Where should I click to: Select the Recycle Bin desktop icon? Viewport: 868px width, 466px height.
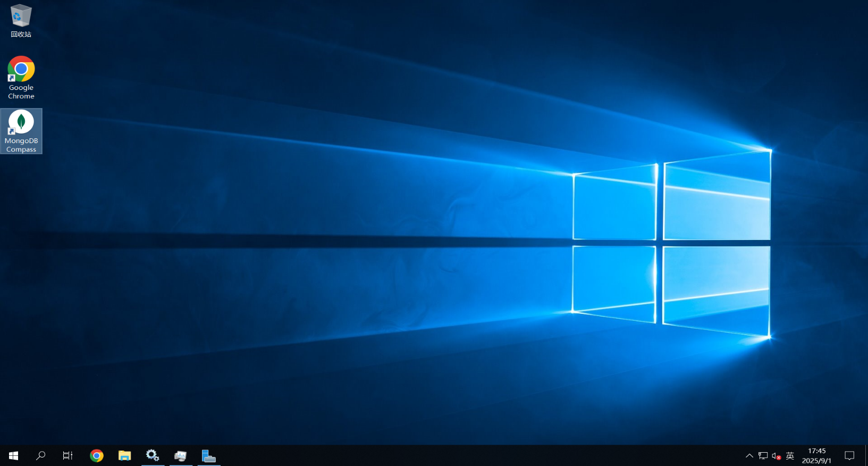21,21
